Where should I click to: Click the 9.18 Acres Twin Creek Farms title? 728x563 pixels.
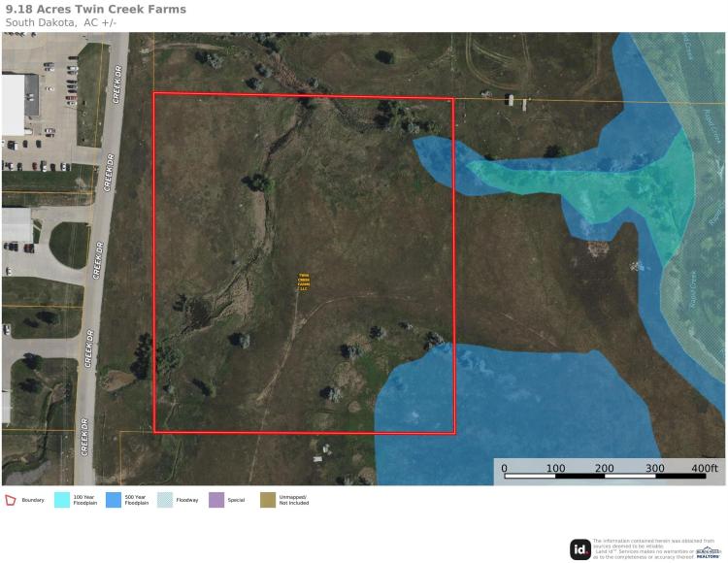pyautogui.click(x=95, y=10)
